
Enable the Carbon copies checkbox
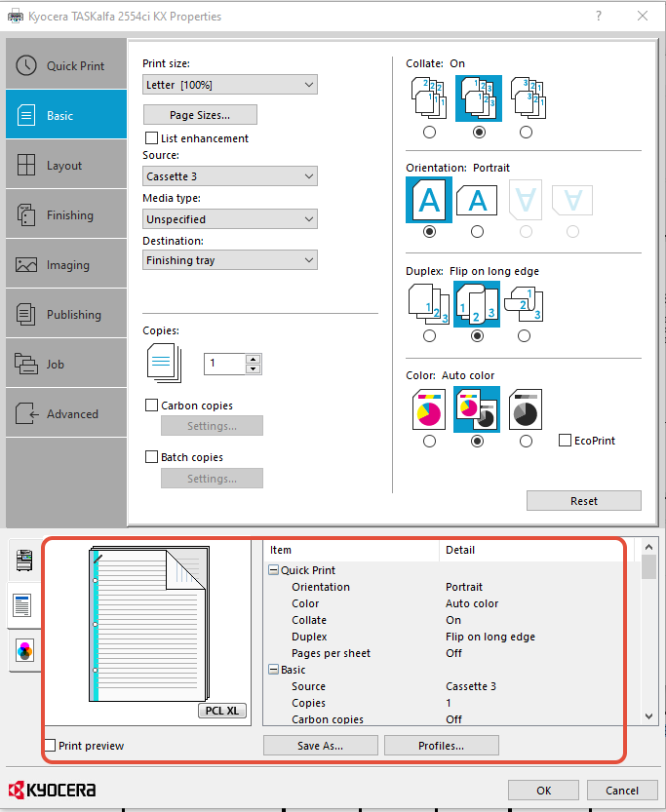click(x=152, y=405)
